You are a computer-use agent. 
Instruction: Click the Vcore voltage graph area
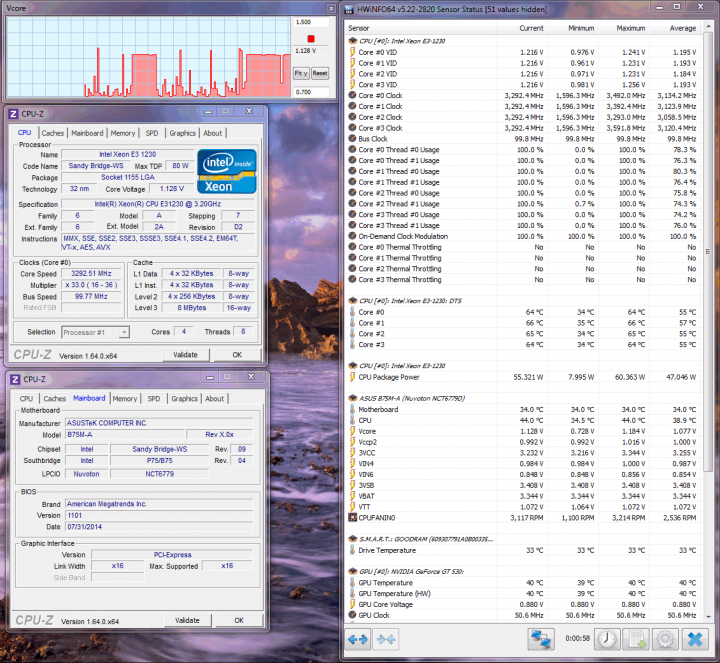coord(148,57)
